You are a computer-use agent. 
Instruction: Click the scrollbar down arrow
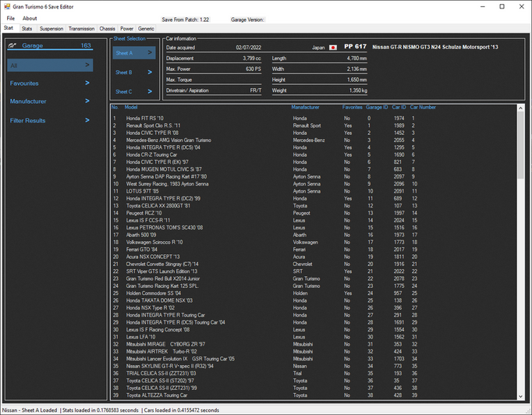click(x=521, y=396)
